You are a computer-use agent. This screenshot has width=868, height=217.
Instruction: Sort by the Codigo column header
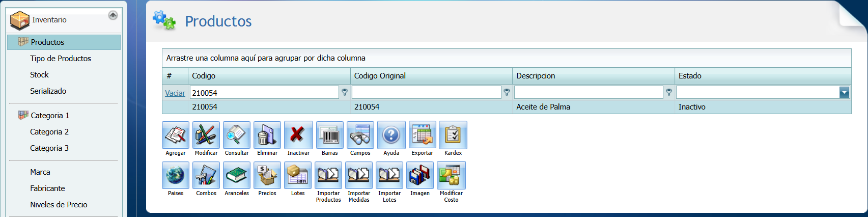pos(269,76)
